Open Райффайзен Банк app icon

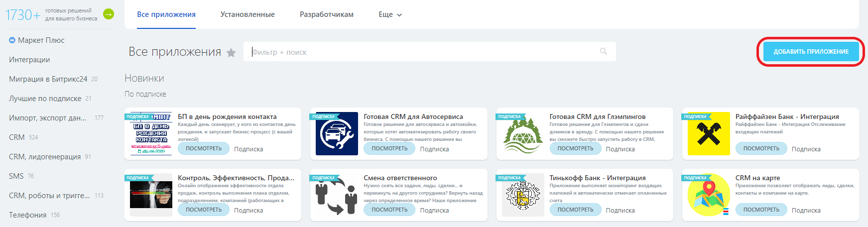tap(709, 133)
